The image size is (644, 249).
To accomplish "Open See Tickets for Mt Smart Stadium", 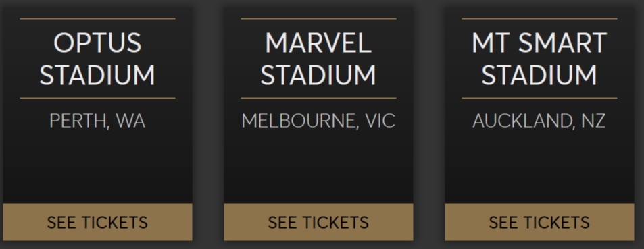I will [539, 222].
